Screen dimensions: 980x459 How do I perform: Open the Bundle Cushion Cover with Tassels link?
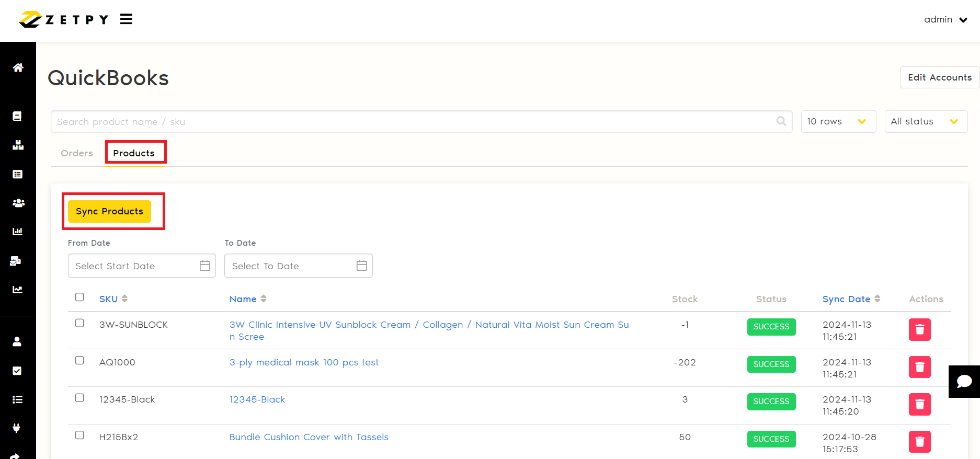(x=309, y=437)
